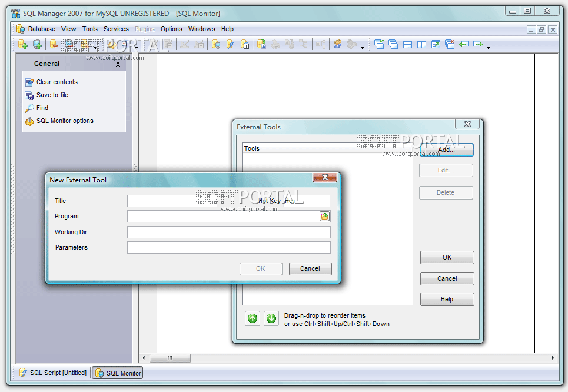Image resolution: width=568 pixels, height=392 pixels.
Task: Click the green Move Up arrow button
Action: 253,318
